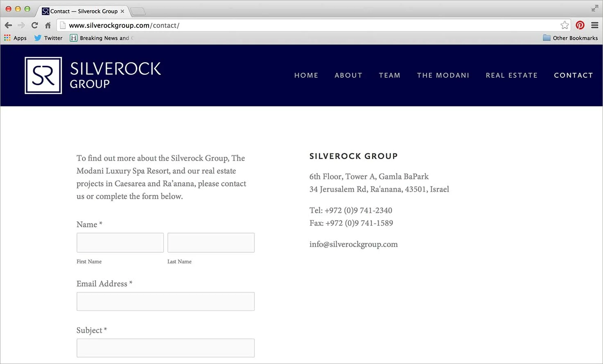Close the Contact — Silverock Group tab
603x364 pixels.
click(x=122, y=11)
